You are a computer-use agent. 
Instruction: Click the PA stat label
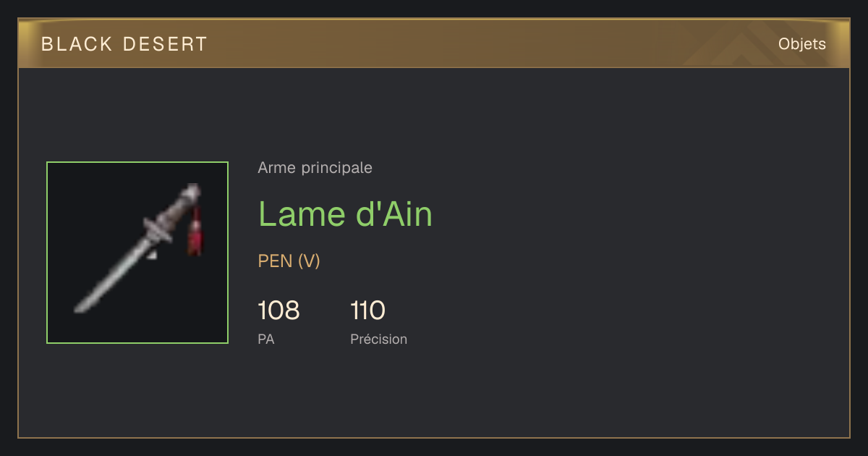(x=265, y=339)
